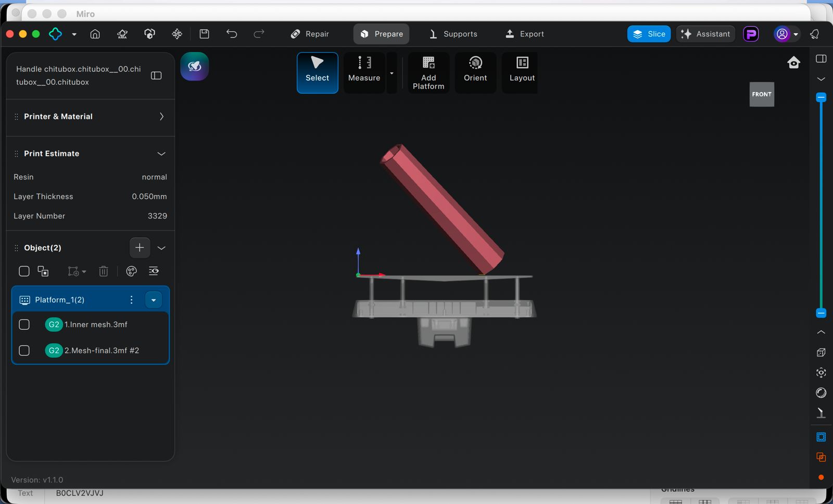
Task: Click the up chevron below the layer slider
Action: [821, 332]
